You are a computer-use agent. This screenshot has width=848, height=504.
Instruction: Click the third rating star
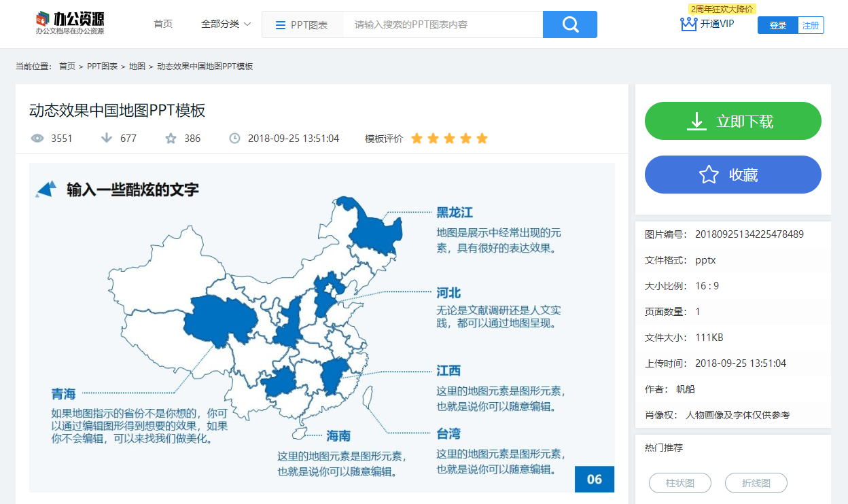coord(449,139)
